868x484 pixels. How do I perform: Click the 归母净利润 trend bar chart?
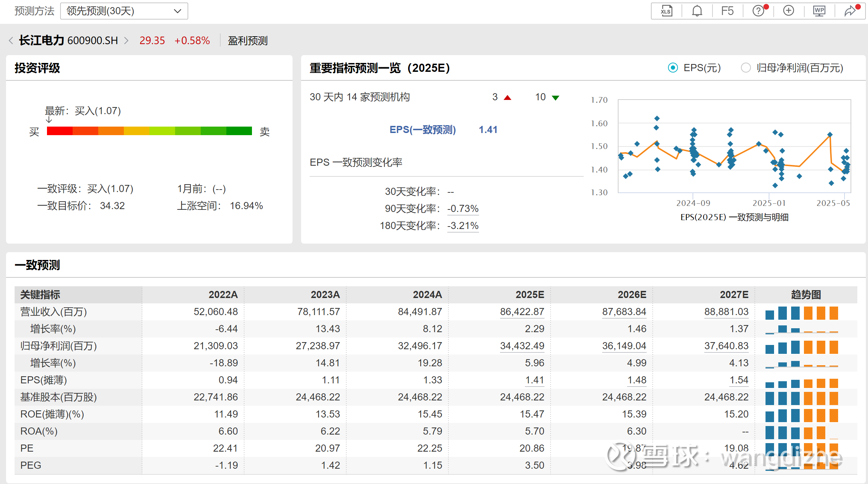coord(801,347)
